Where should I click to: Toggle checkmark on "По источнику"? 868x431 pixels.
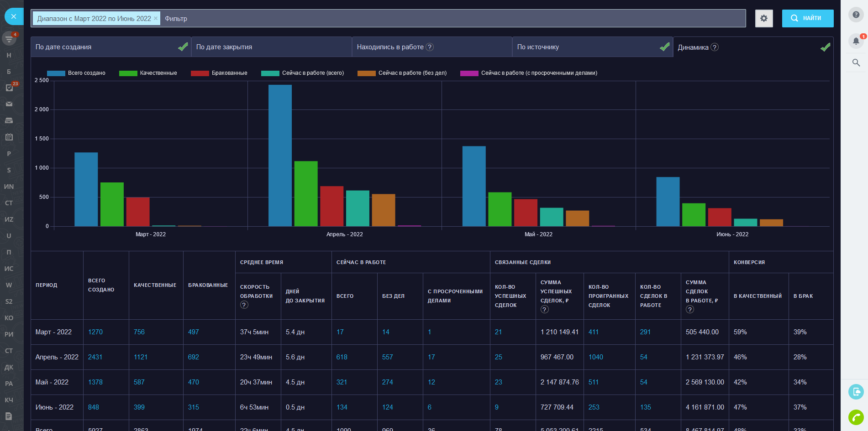click(664, 47)
